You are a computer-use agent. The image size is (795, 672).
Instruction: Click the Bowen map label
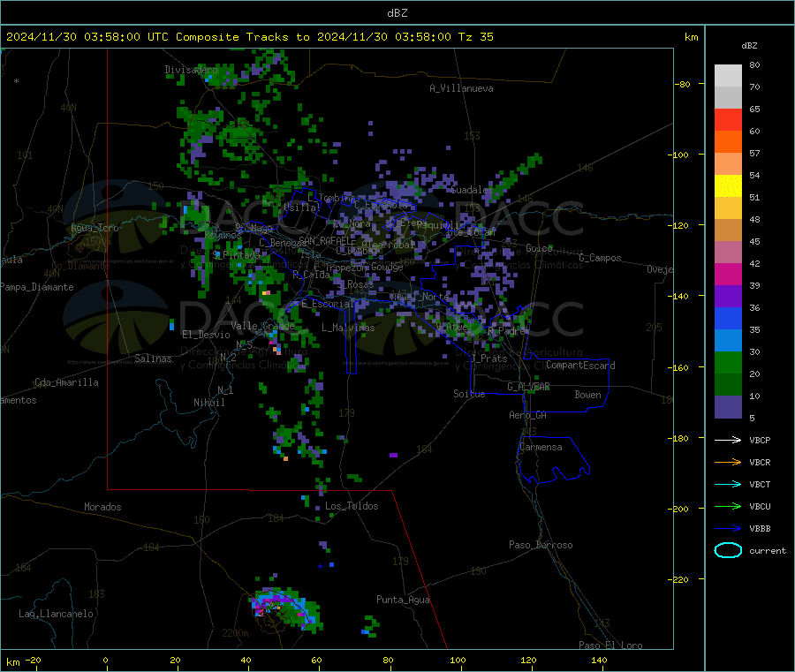[x=587, y=395]
